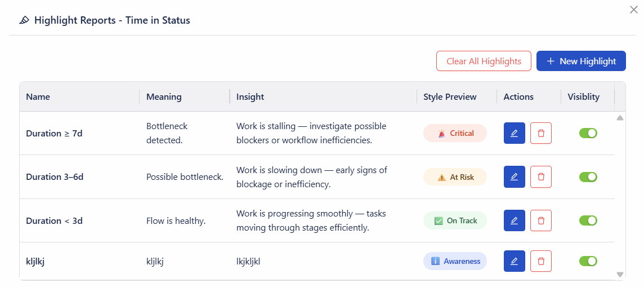Delete the Duration < 3d highlight

pyautogui.click(x=541, y=220)
